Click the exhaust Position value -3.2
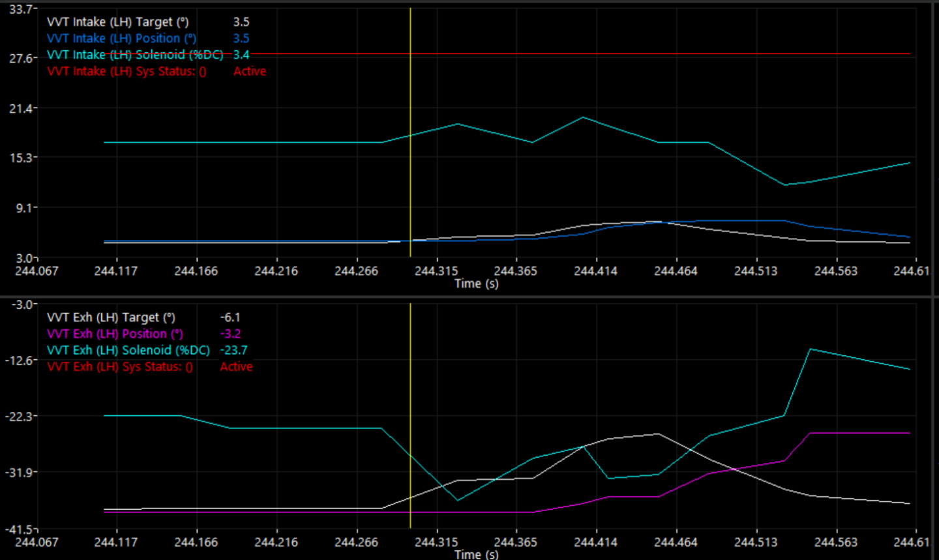 [230, 334]
